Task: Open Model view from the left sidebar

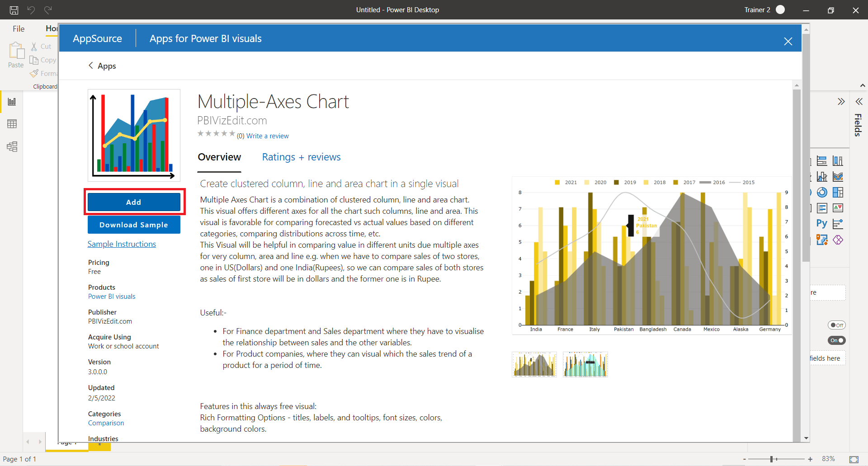Action: point(12,146)
